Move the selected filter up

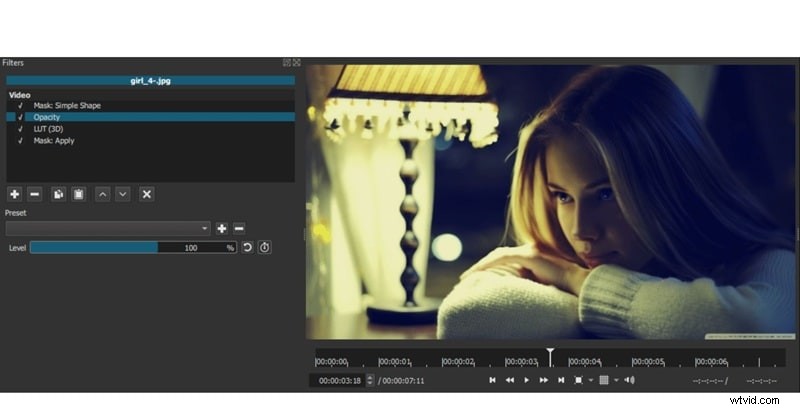click(103, 194)
